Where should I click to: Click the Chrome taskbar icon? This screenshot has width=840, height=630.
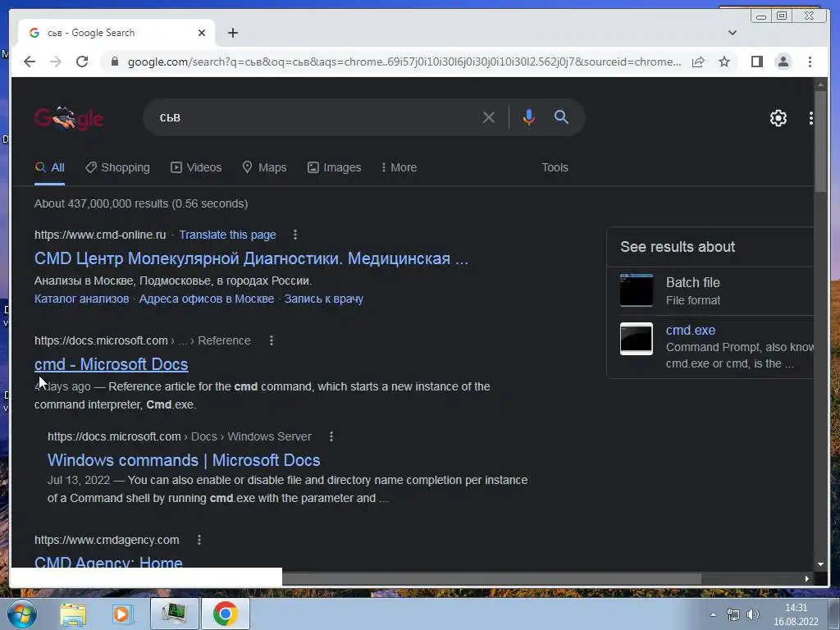226,614
